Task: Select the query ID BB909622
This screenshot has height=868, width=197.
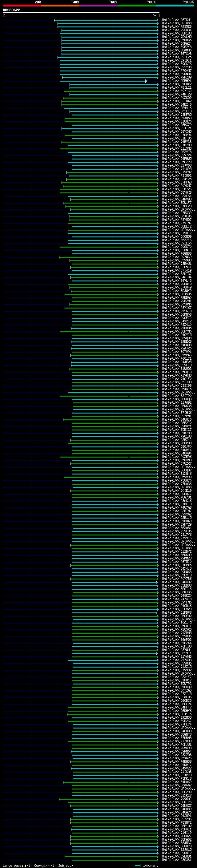Action: [11, 10]
